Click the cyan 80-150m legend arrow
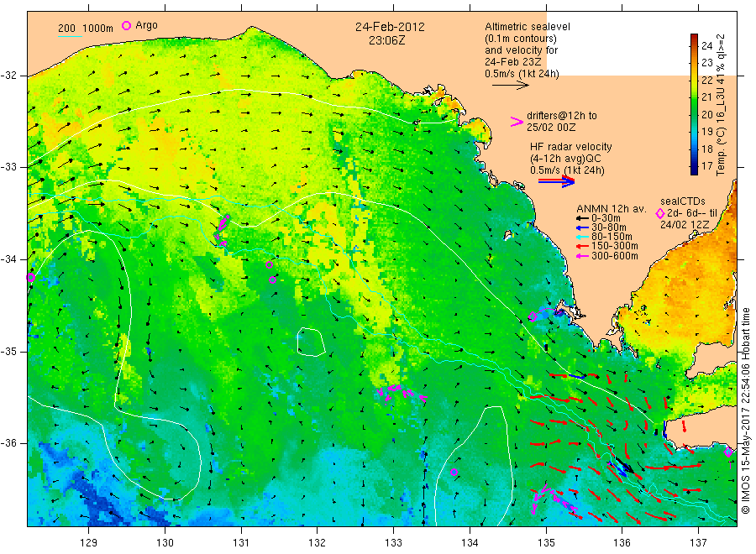Image resolution: width=756 pixels, height=554 pixels. [x=582, y=237]
